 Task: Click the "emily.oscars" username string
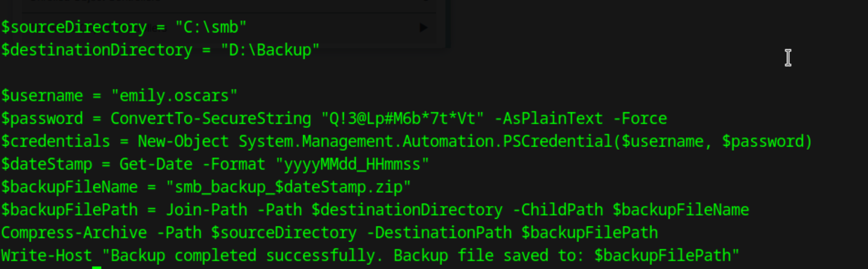click(x=174, y=95)
